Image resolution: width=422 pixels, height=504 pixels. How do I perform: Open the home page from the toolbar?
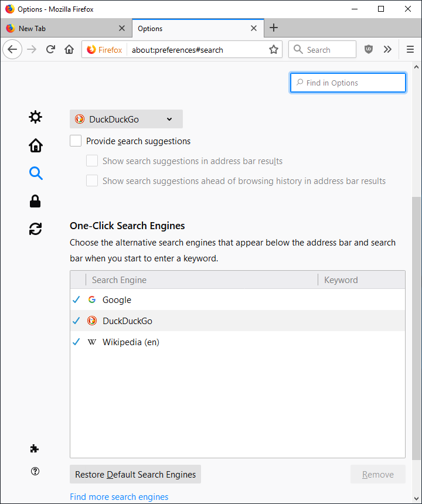[69, 49]
